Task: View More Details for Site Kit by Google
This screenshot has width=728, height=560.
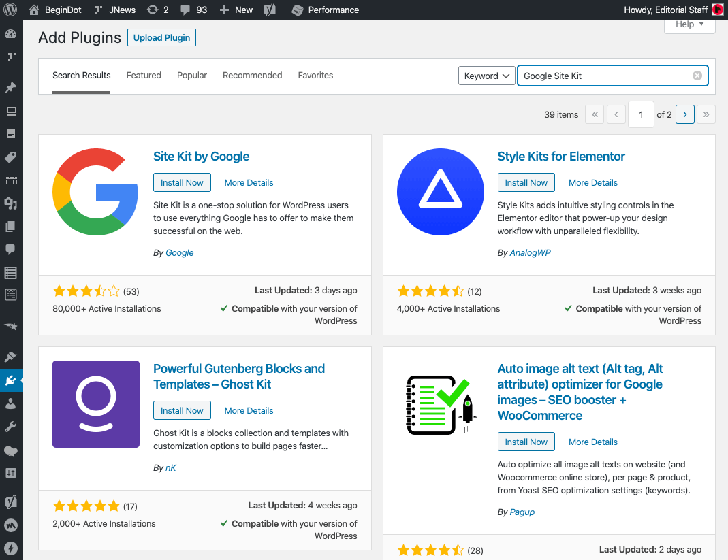Action: [249, 183]
